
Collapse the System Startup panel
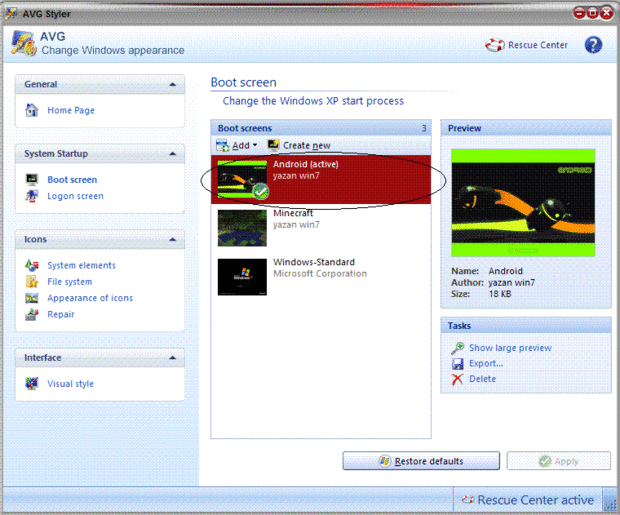point(172,153)
